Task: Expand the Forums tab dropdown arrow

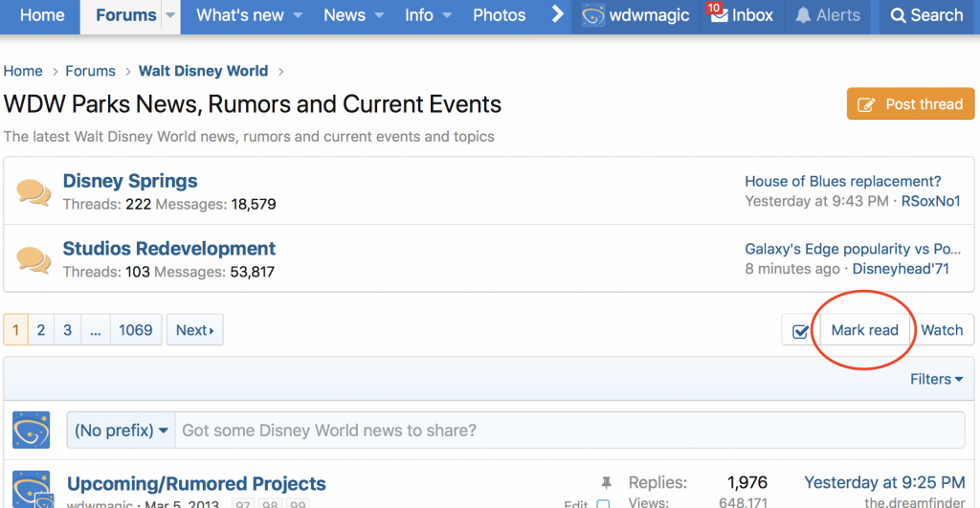Action: coord(171,15)
